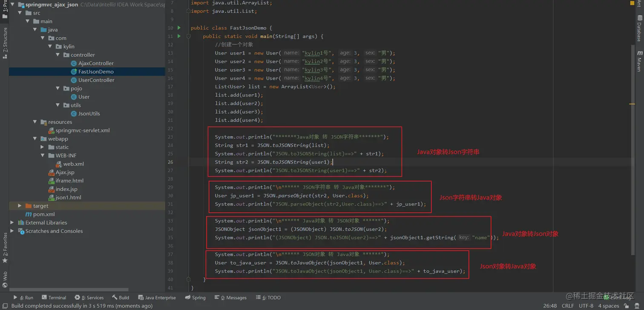Image resolution: width=644 pixels, height=310 pixels.
Task: Select FastJsonDemo class in project tree
Action: 92,72
